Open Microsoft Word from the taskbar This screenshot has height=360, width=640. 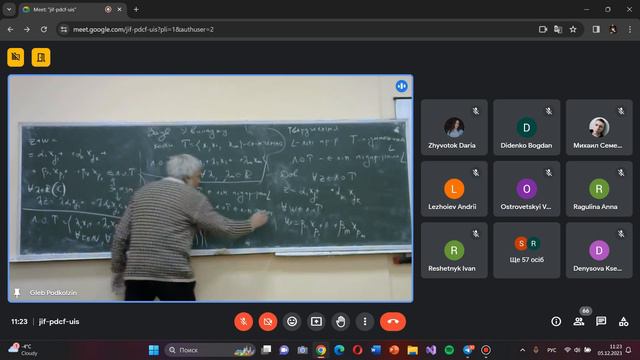click(376, 350)
